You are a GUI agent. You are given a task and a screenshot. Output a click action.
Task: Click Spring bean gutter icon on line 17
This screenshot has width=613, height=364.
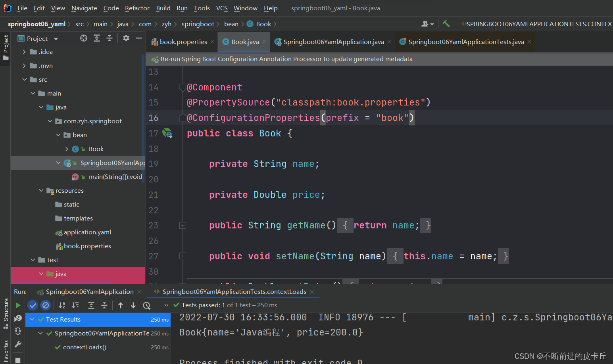click(167, 133)
